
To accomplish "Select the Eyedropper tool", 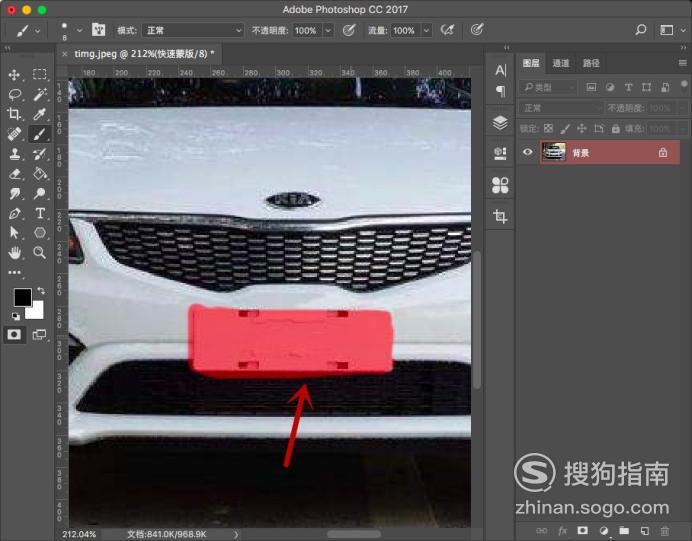I will point(40,114).
